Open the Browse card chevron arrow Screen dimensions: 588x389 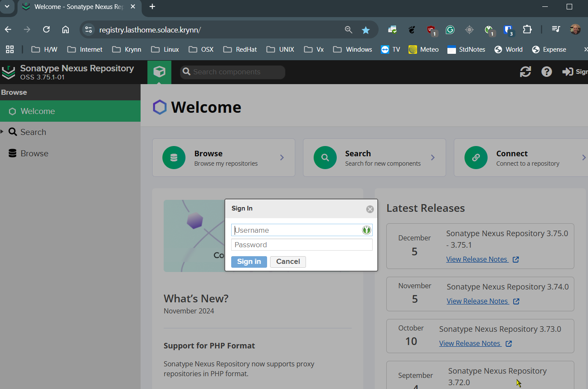click(282, 158)
